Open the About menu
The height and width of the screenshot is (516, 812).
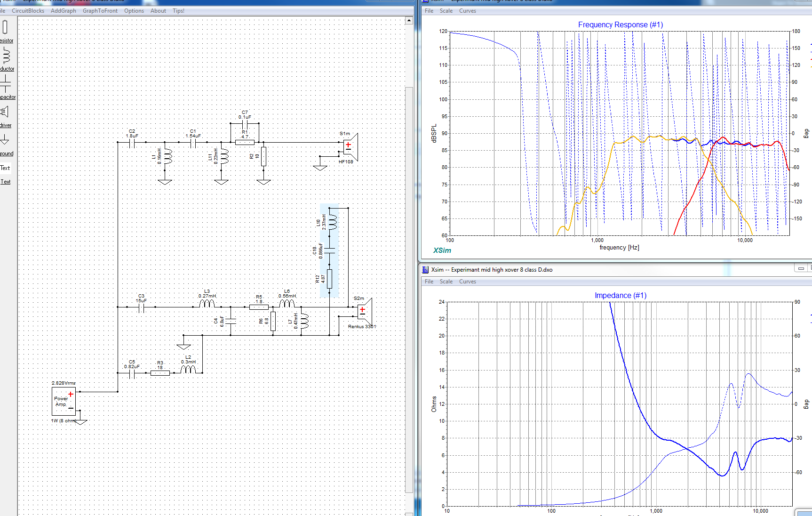pyautogui.click(x=158, y=11)
